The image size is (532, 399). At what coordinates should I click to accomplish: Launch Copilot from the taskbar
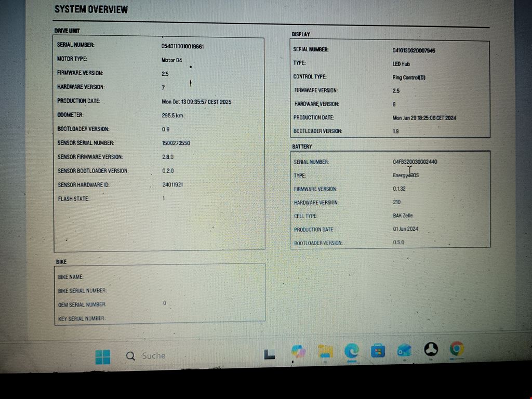pos(298,352)
